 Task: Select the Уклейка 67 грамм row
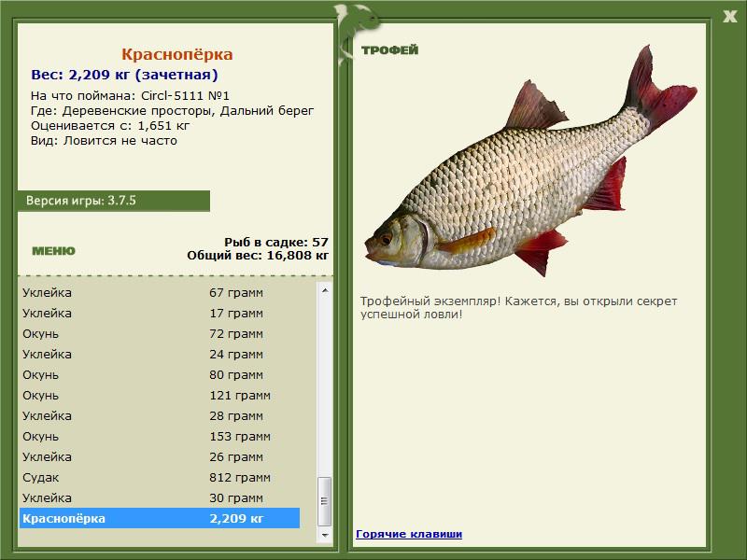pos(160,292)
